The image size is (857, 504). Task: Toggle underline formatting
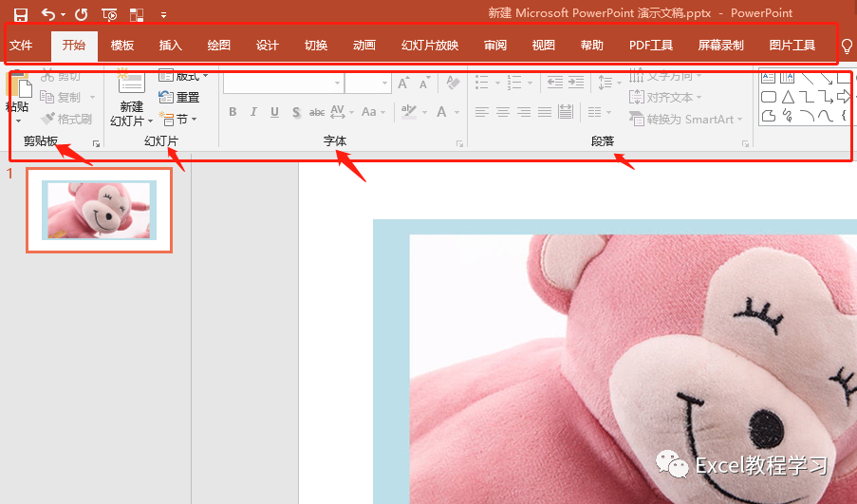point(274,112)
